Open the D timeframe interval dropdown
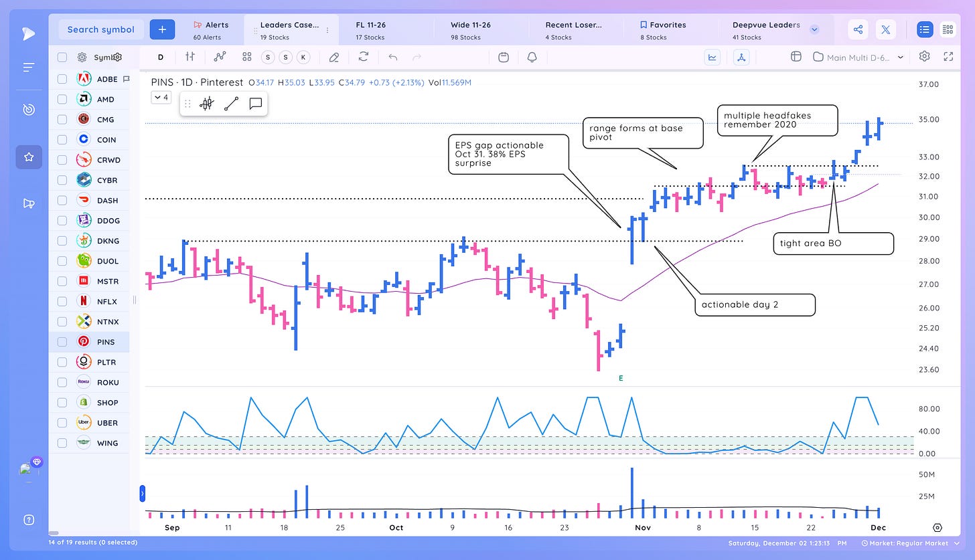 click(161, 57)
